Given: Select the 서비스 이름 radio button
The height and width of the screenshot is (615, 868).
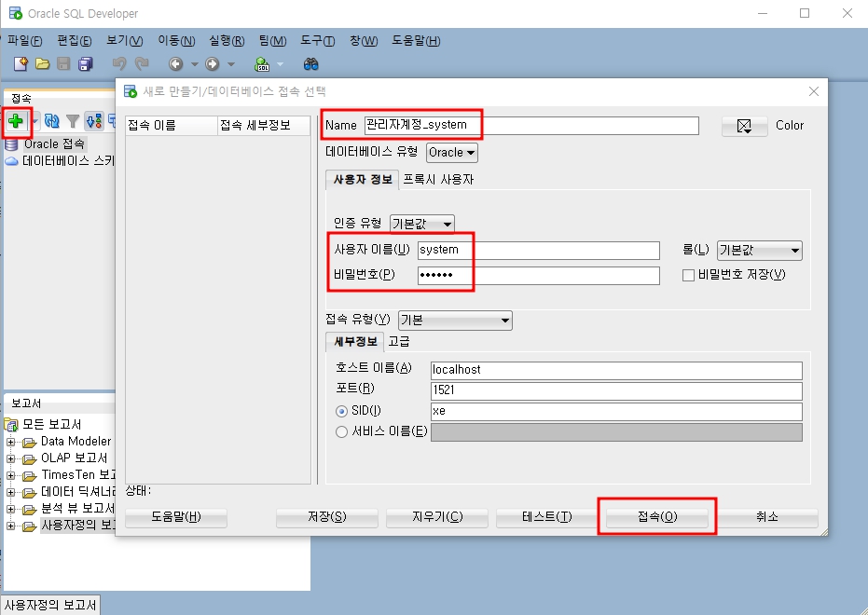Looking at the screenshot, I should point(341,432).
